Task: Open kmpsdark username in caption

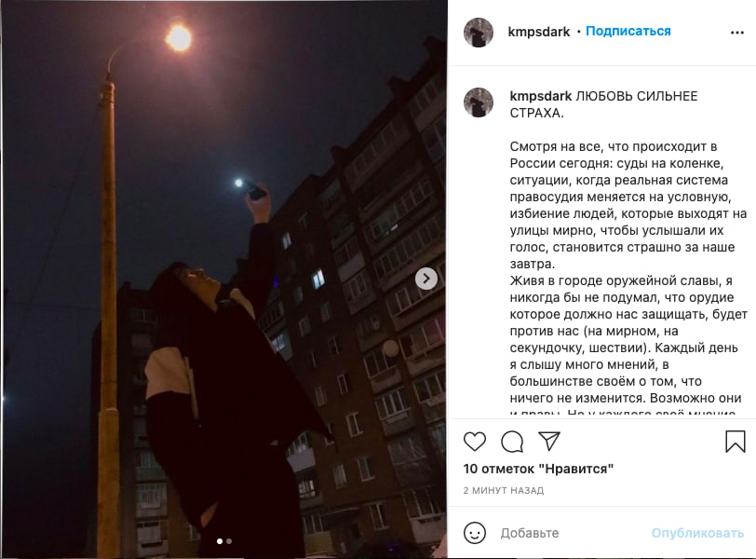Action: coord(541,96)
